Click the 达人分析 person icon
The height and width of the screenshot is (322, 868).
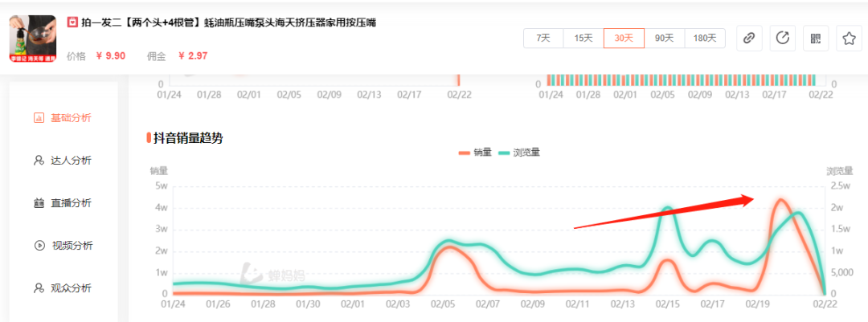39,161
